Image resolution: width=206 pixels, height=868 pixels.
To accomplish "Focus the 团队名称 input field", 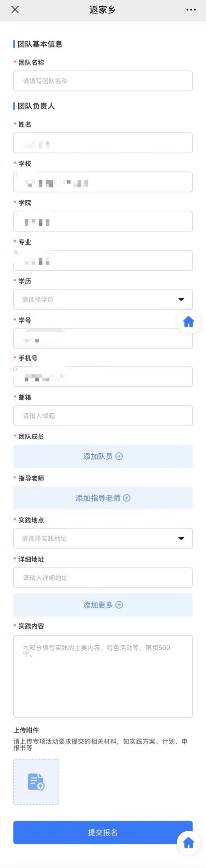I will point(103,81).
